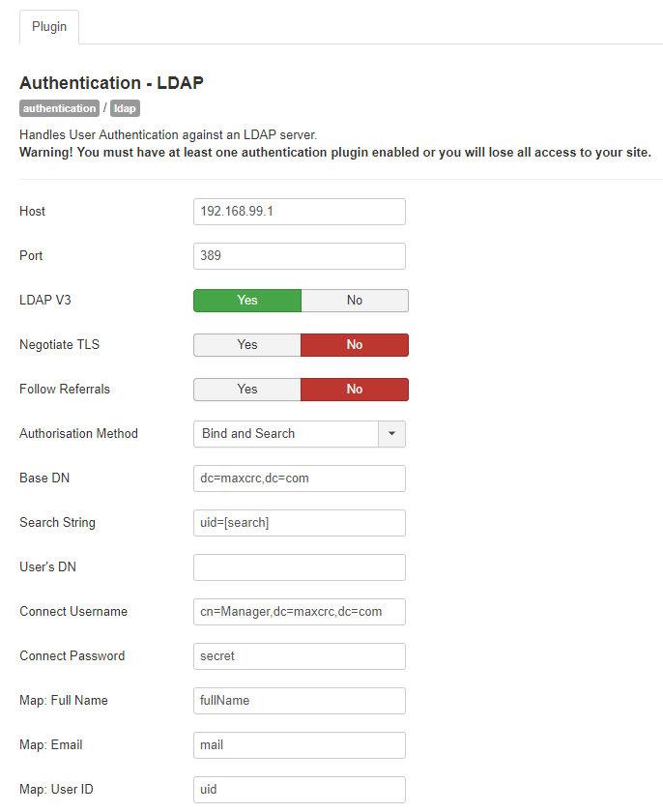
Task: Click the empty User's DN field
Action: (300, 567)
